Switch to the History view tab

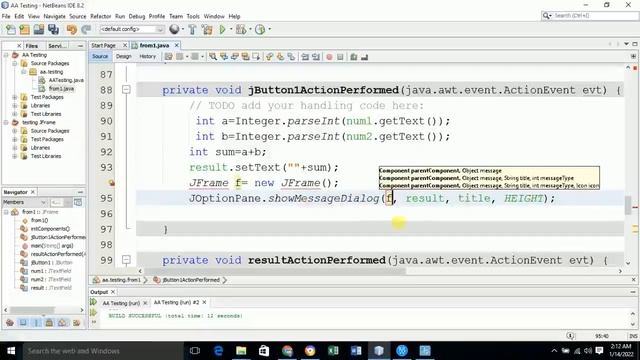[147, 56]
